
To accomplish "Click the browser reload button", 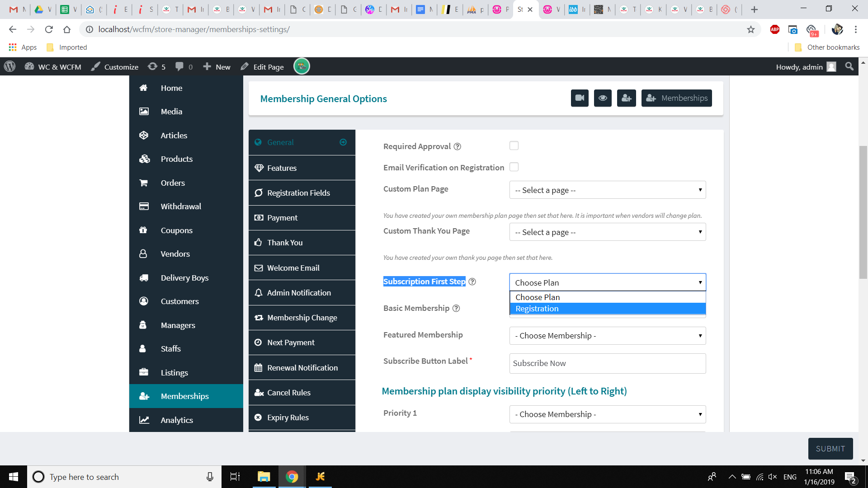I will pos(49,29).
